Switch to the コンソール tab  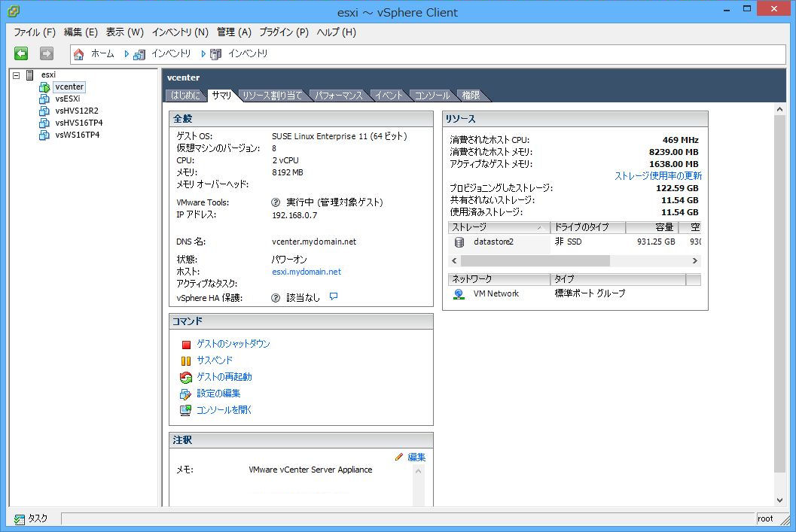(x=432, y=96)
